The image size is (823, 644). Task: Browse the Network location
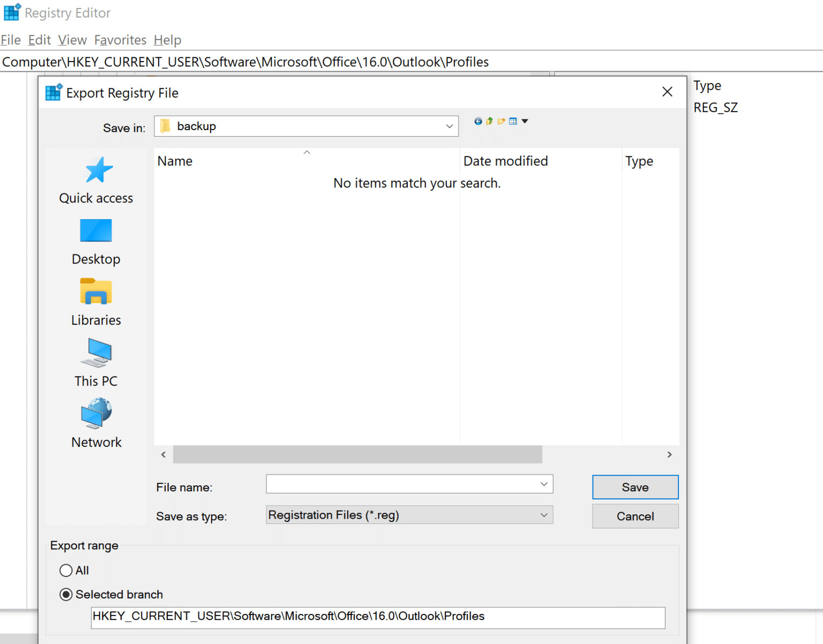(96, 424)
